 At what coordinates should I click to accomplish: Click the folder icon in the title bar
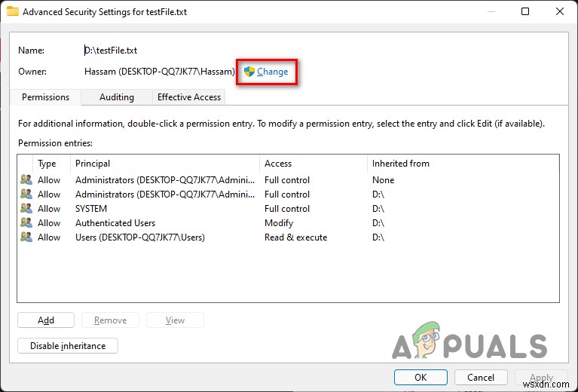[13, 11]
